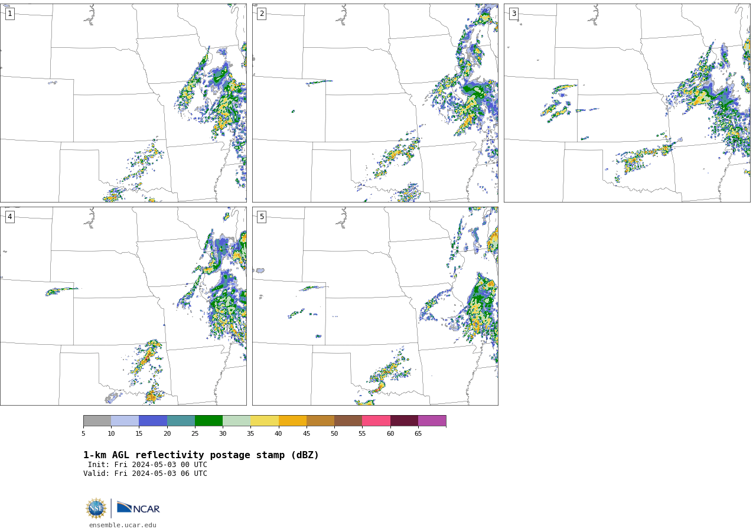Viewport: 756px width, 532px height.
Task: Click the brown 50-55 dBZ swatch
Action: (x=348, y=420)
